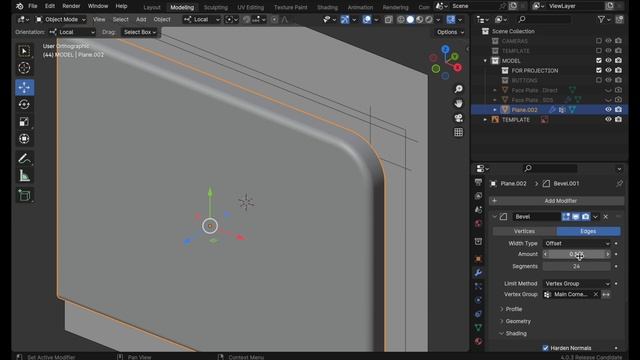Toggle Bevel modifier viewport display
640x360 pixels.
pos(576,217)
